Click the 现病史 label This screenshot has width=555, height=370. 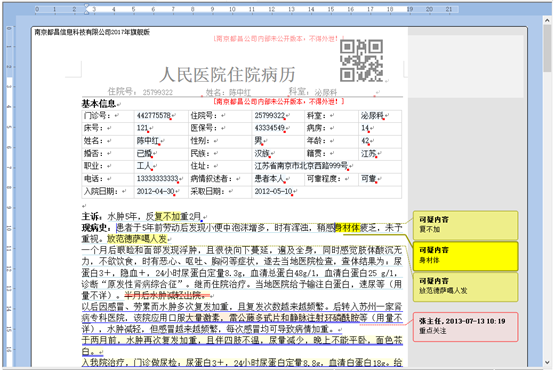(x=96, y=227)
